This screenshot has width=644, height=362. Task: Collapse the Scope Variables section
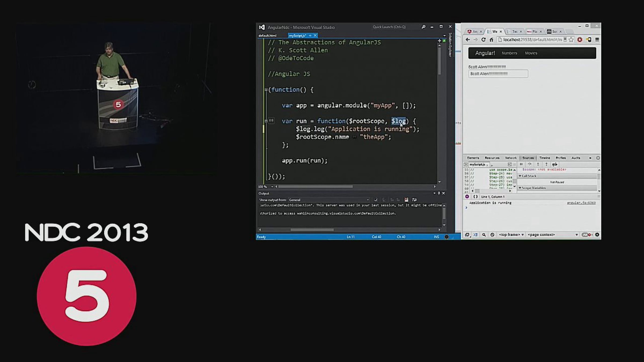pyautogui.click(x=532, y=188)
